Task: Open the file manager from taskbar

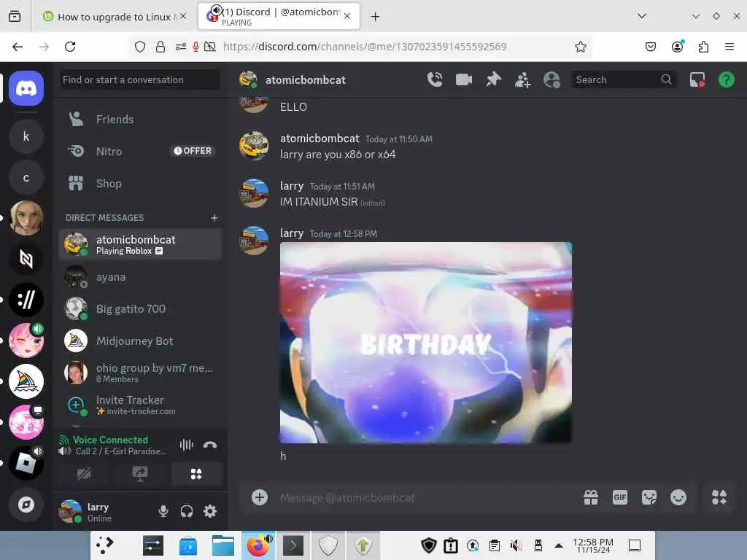Action: click(x=222, y=545)
